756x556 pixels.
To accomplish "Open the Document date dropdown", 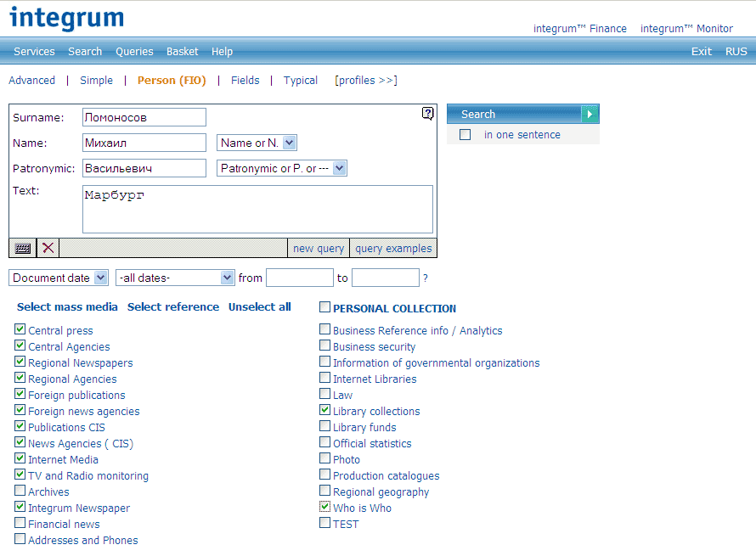I will click(101, 278).
